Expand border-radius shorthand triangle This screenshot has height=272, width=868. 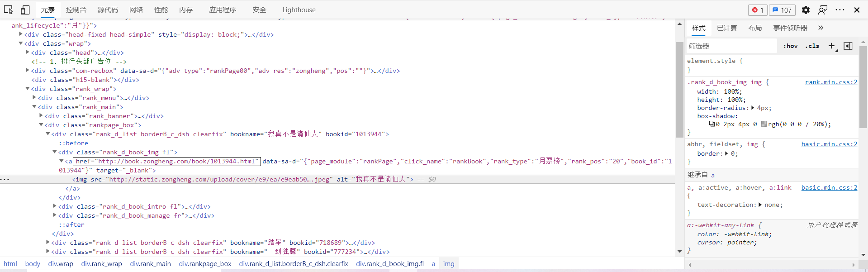click(753, 108)
